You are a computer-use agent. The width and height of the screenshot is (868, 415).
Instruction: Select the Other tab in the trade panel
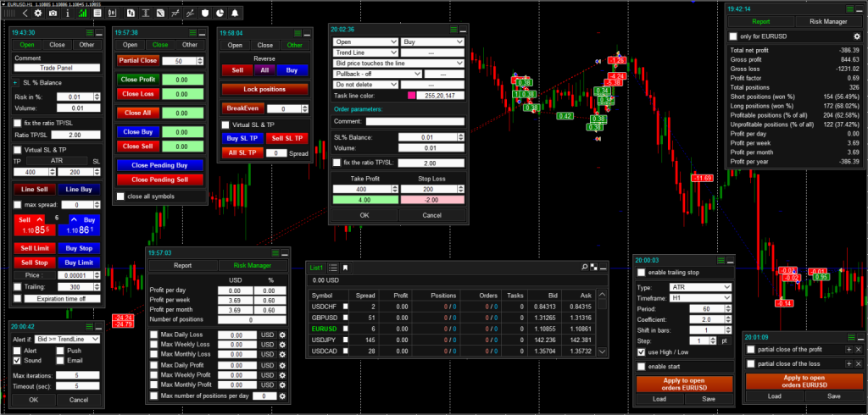click(87, 44)
